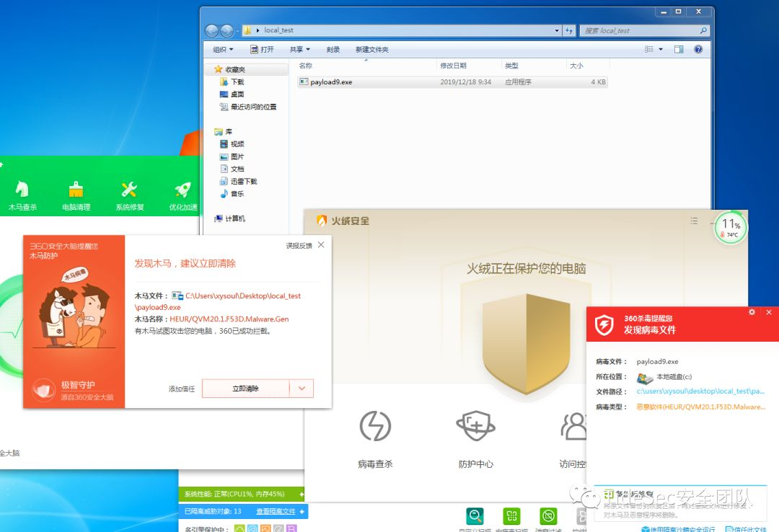Click the 病毒查杀 lightning icon in Huorong
Image resolution: width=779 pixels, height=532 pixels.
coord(375,426)
